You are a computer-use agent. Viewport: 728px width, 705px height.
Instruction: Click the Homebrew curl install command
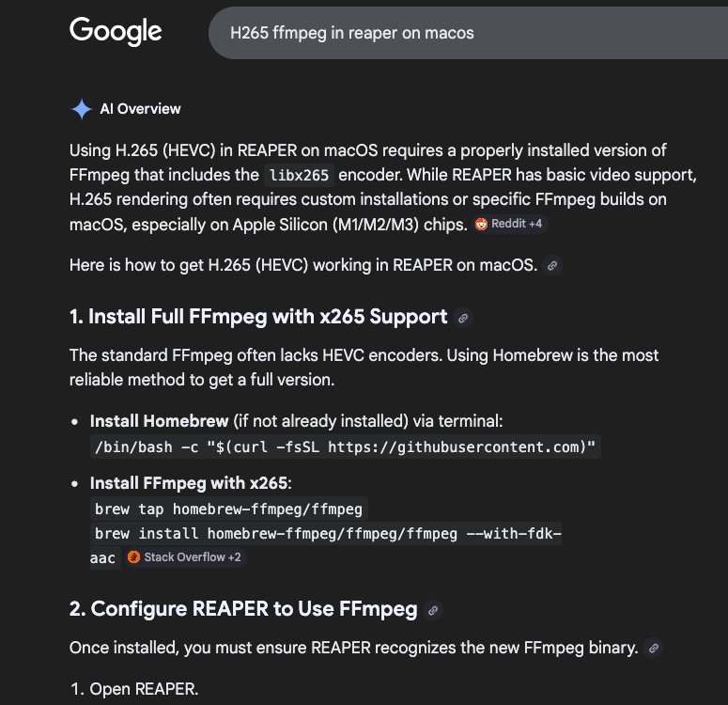[344, 447]
